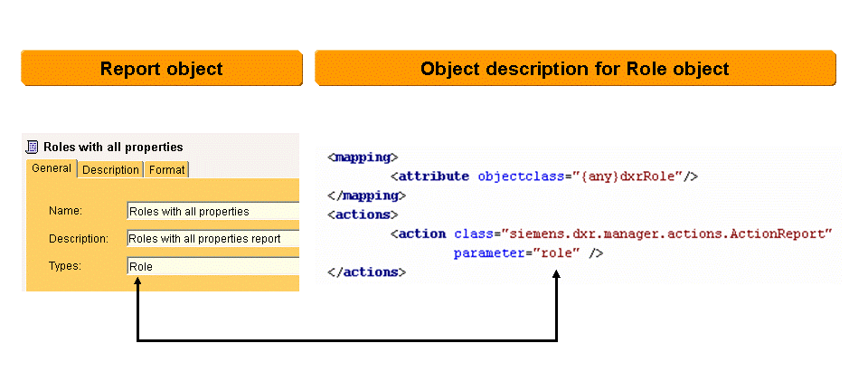Viewport: 868px width, 391px height.
Task: Open the Description tab
Action: tap(111, 170)
